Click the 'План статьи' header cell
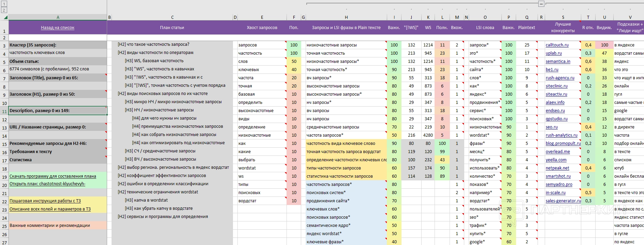 click(x=172, y=28)
